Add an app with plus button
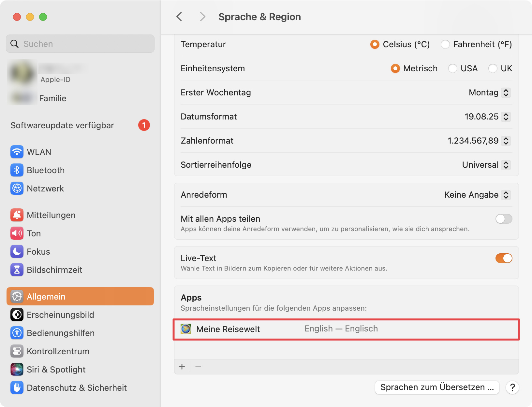 coord(182,367)
